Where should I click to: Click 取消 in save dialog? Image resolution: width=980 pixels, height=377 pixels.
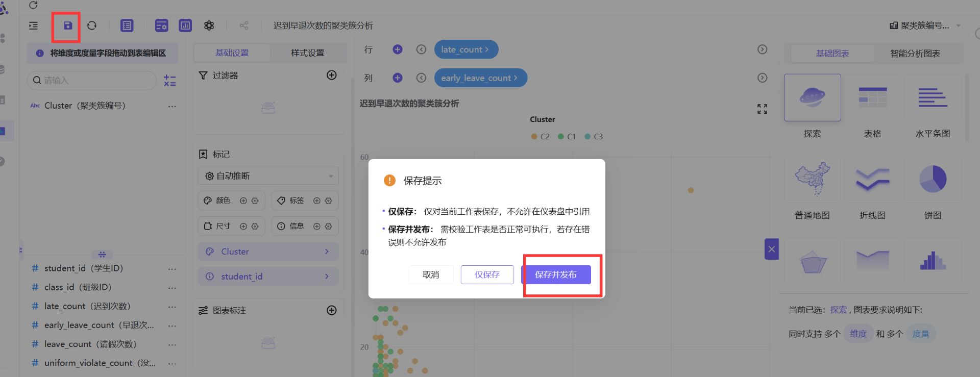[431, 274]
